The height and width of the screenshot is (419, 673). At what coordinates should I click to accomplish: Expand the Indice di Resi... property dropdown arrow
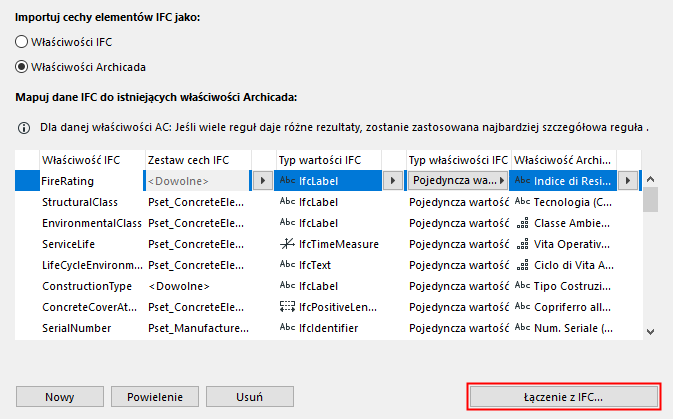point(628,181)
